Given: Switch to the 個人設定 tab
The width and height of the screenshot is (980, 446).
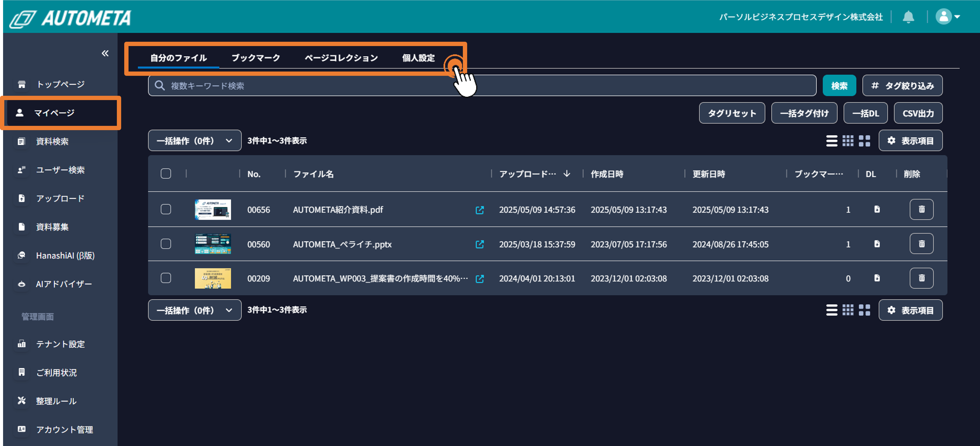Looking at the screenshot, I should click(418, 58).
